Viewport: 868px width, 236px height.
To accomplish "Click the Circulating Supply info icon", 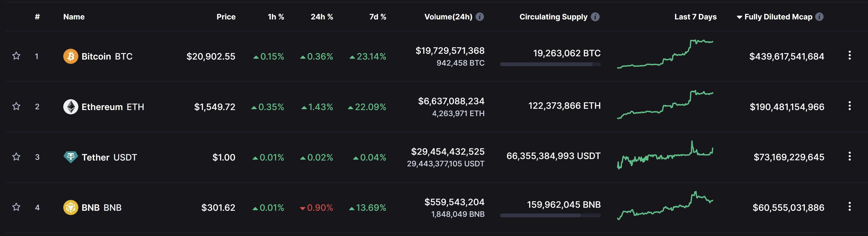I will [595, 17].
